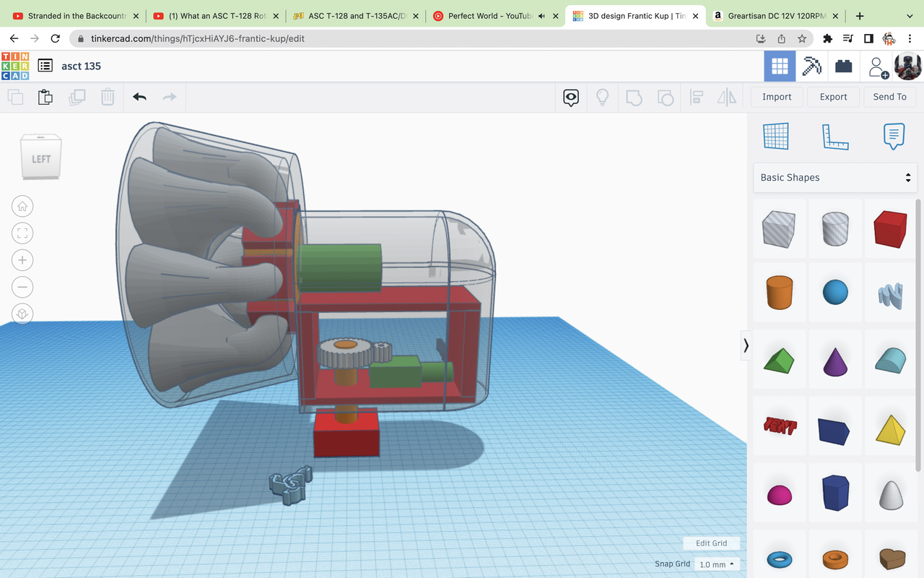Switch to Greartisan DC 12V Amazon tab
Screen dimensions: 924x578
[x=776, y=16]
